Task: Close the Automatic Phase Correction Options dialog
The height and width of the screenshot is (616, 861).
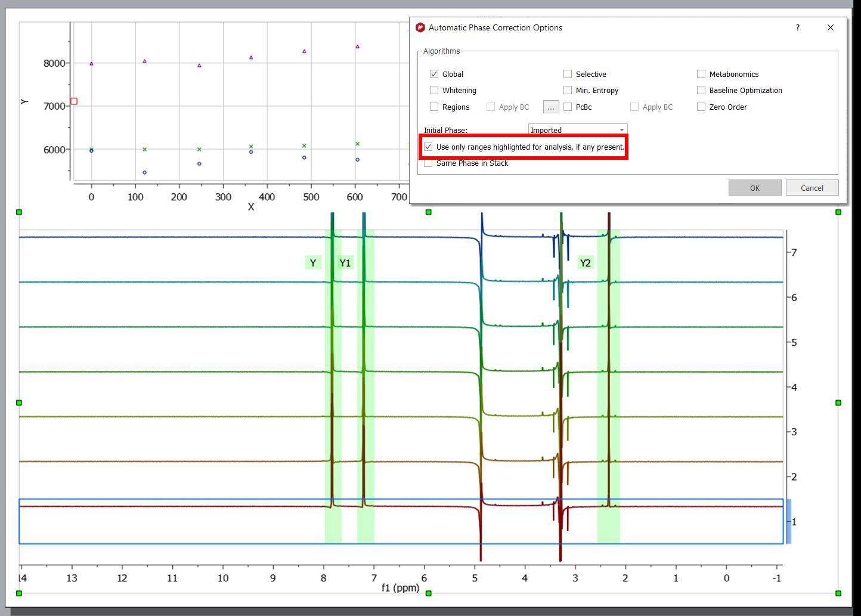Action: click(x=831, y=27)
